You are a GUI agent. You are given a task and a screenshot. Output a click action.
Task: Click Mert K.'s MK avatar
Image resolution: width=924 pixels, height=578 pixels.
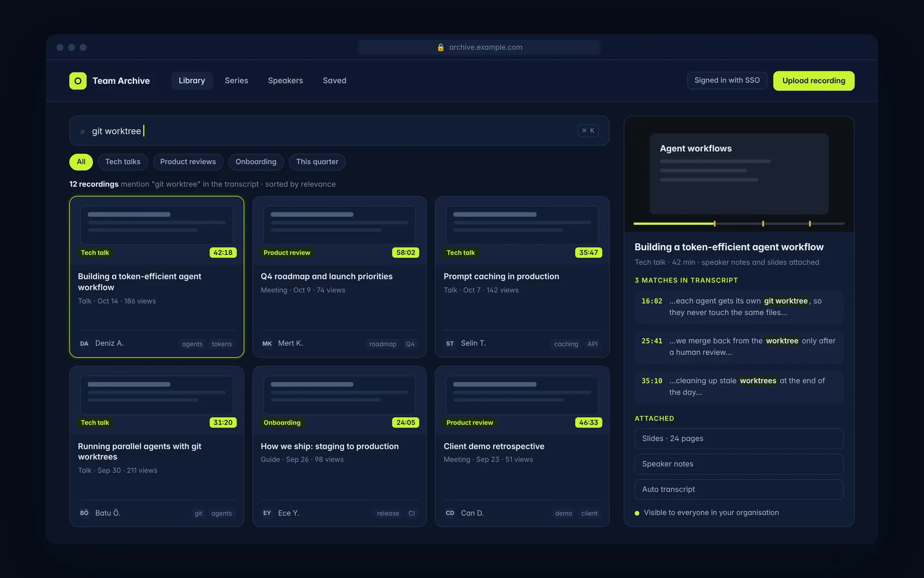coord(267,343)
